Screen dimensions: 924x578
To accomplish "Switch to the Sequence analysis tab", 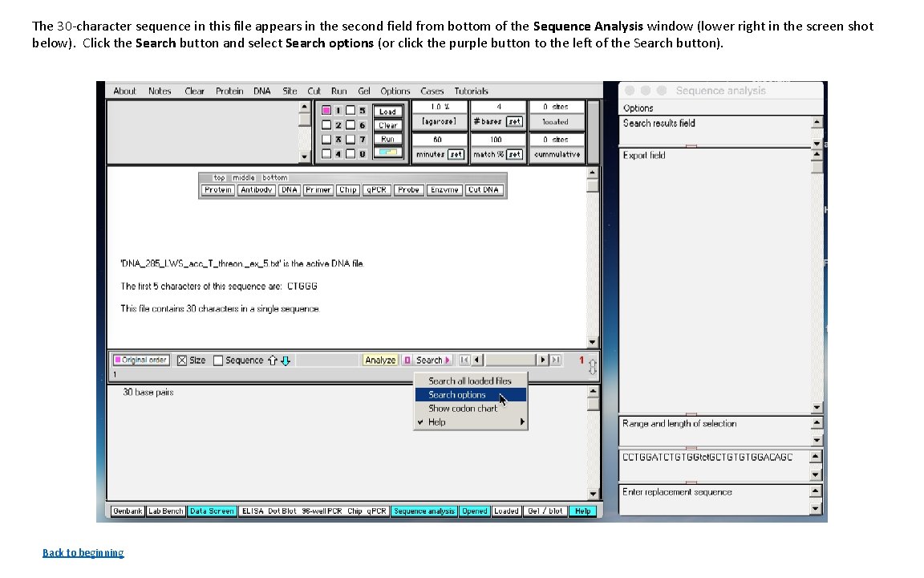I will pos(424,511).
